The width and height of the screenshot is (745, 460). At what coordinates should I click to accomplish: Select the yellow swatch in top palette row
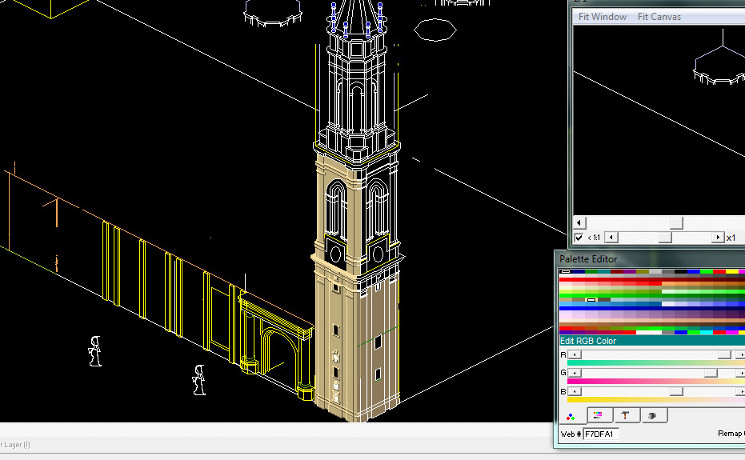coord(732,272)
